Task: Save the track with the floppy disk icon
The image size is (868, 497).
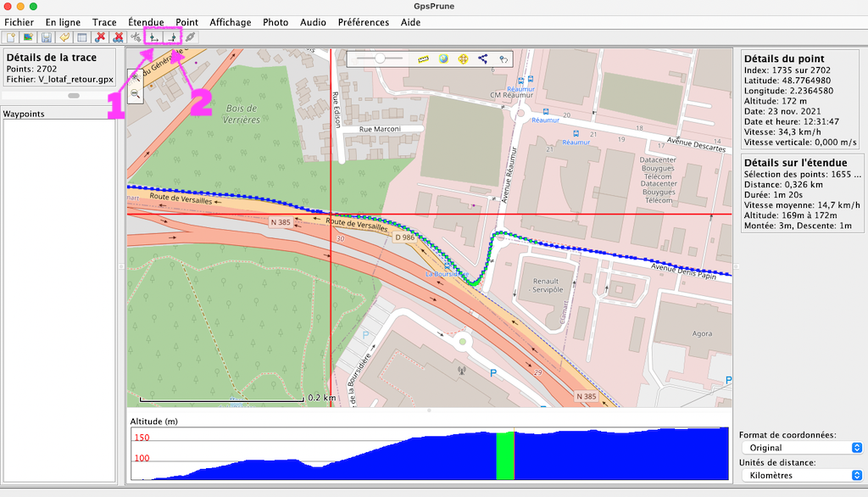Action: pyautogui.click(x=46, y=37)
